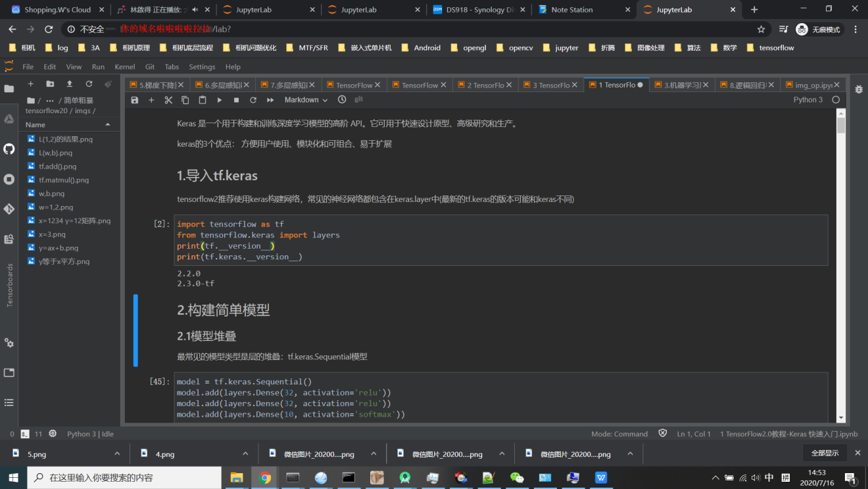Switch to the 3.机器学习 notebook tab
The width and height of the screenshot is (868, 489).
point(680,84)
